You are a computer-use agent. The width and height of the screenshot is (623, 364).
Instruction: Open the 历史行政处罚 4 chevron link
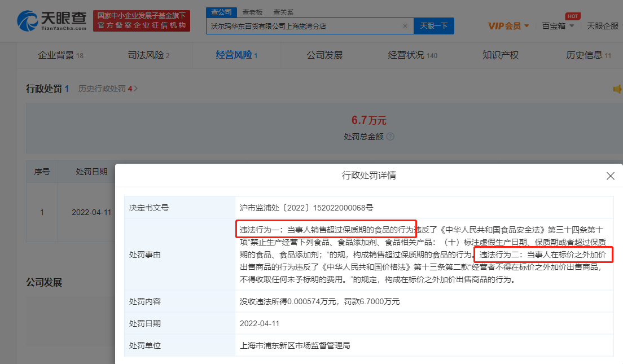[108, 89]
